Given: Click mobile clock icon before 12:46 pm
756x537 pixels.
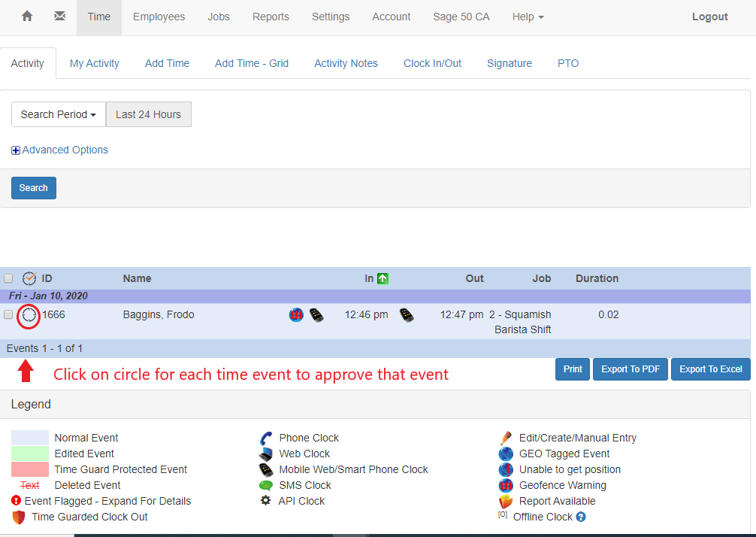Looking at the screenshot, I should [x=316, y=315].
